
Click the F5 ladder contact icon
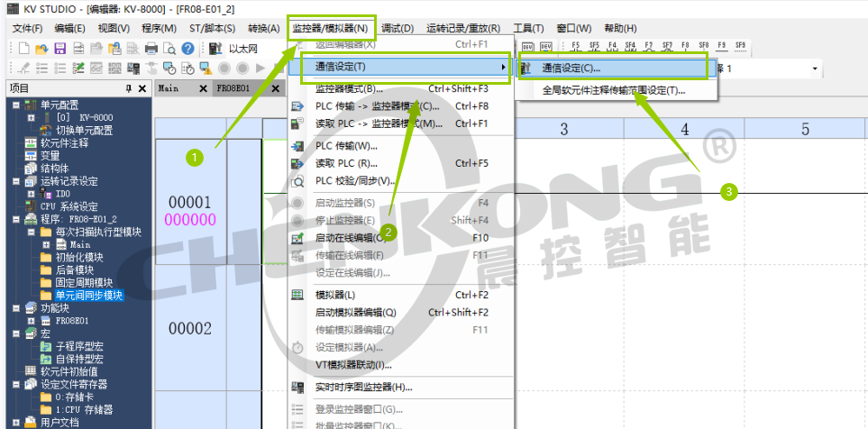point(577,45)
